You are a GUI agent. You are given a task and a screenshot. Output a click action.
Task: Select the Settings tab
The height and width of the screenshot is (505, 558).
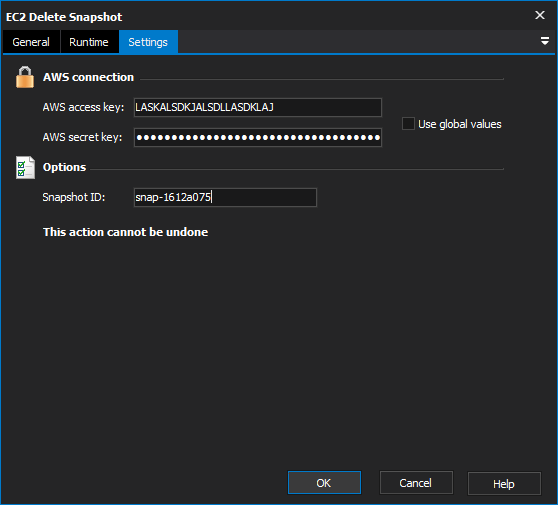pos(148,42)
